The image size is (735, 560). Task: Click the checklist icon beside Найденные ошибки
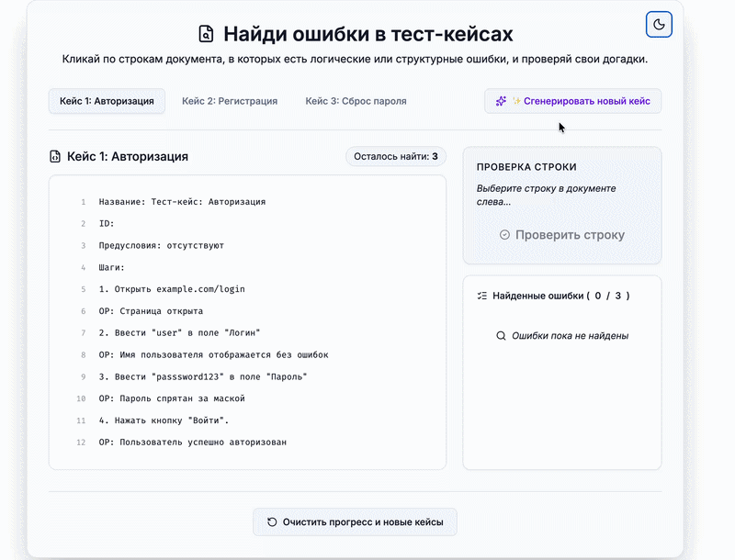(481, 296)
